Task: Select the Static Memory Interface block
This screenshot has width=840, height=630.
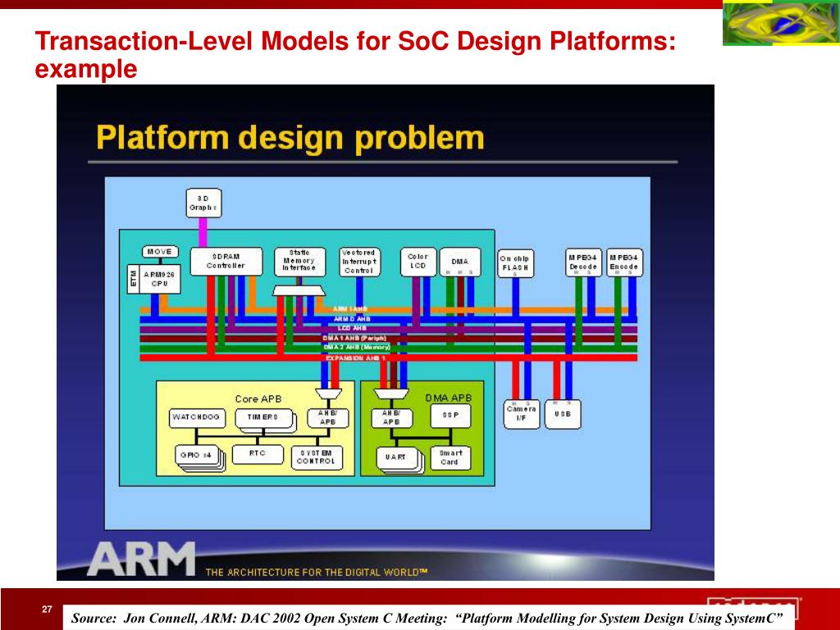Action: coord(299,262)
